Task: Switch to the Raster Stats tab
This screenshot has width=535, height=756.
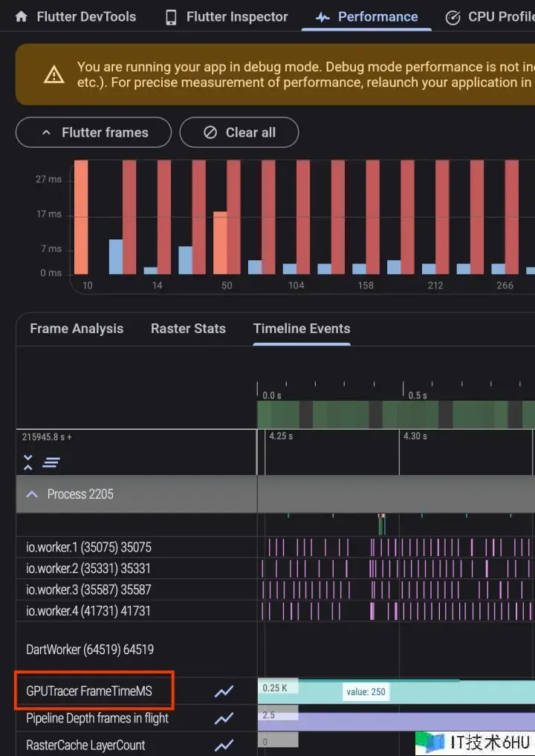Action: 188,329
